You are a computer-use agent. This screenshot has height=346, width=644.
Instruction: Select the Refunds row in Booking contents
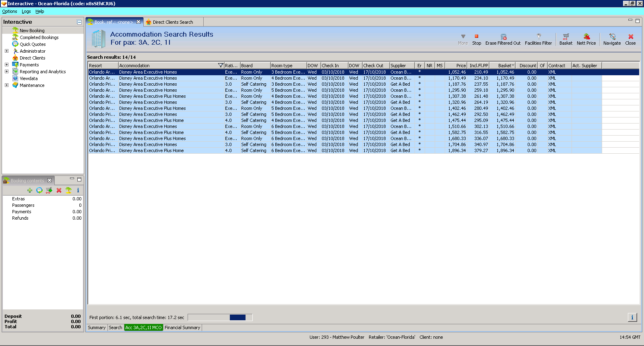(43, 218)
